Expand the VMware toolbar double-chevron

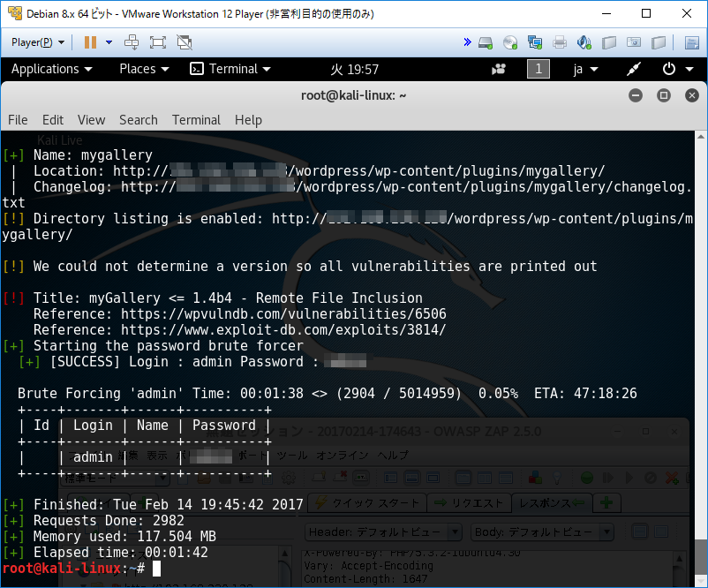(x=467, y=42)
